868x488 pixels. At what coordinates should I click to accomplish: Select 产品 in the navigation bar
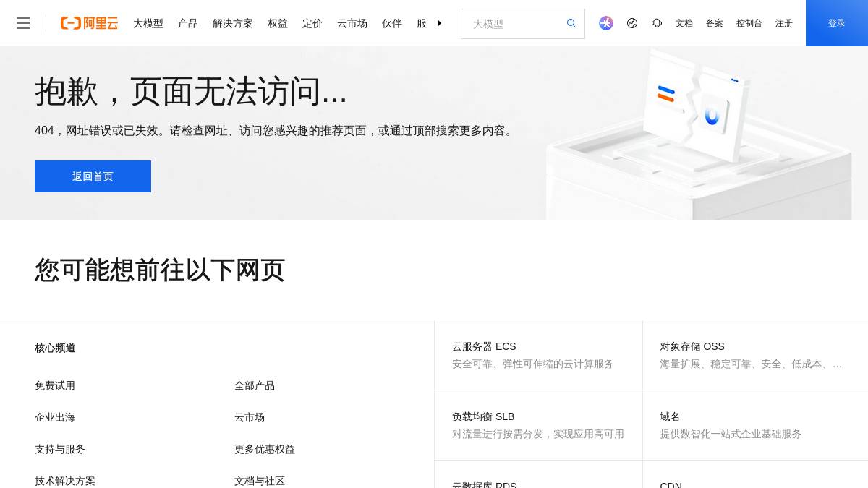188,23
